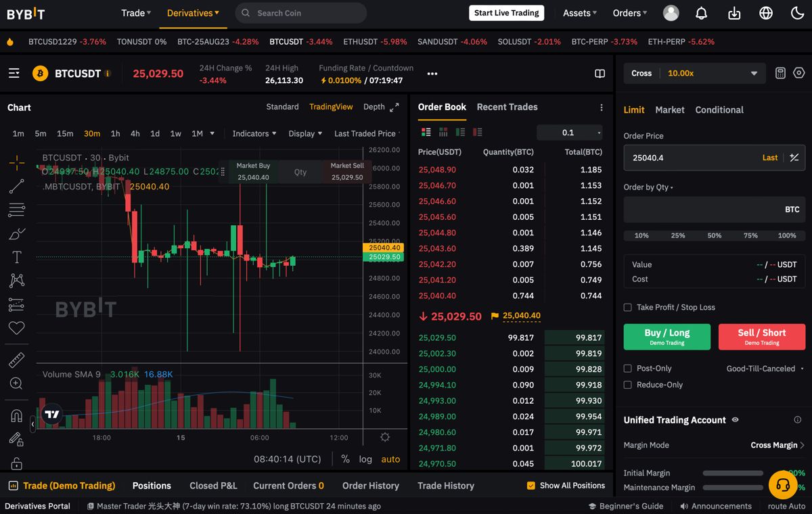
Task: Enable the Post-Only checkbox
Action: (x=628, y=369)
